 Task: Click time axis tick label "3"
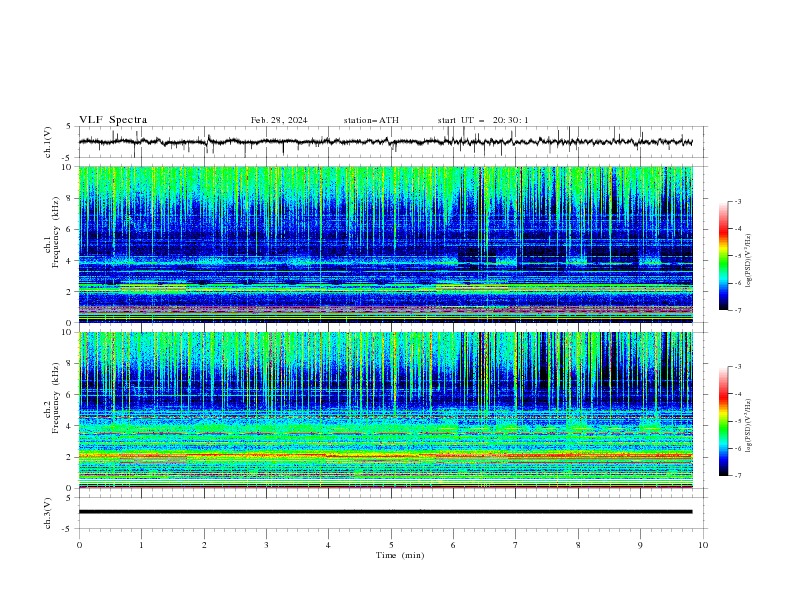266,545
